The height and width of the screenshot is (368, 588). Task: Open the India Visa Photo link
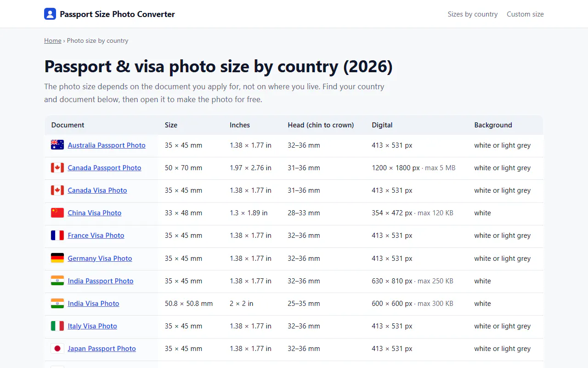pyautogui.click(x=93, y=303)
